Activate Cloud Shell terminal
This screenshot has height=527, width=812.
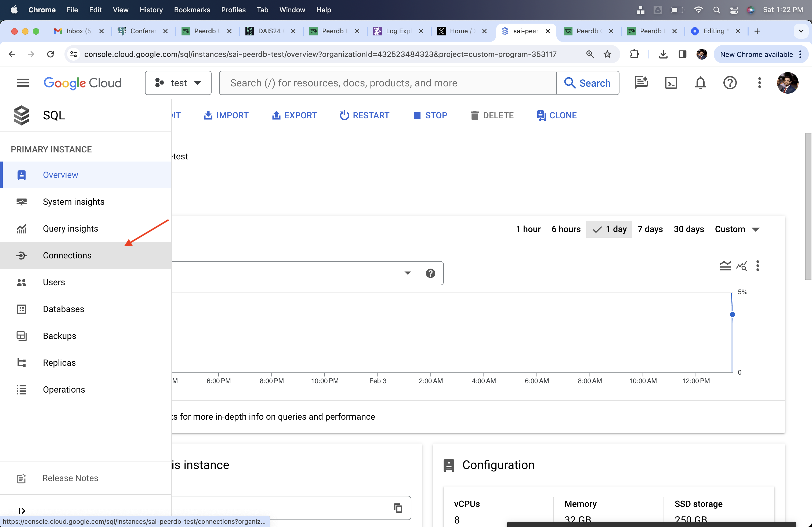671,82
